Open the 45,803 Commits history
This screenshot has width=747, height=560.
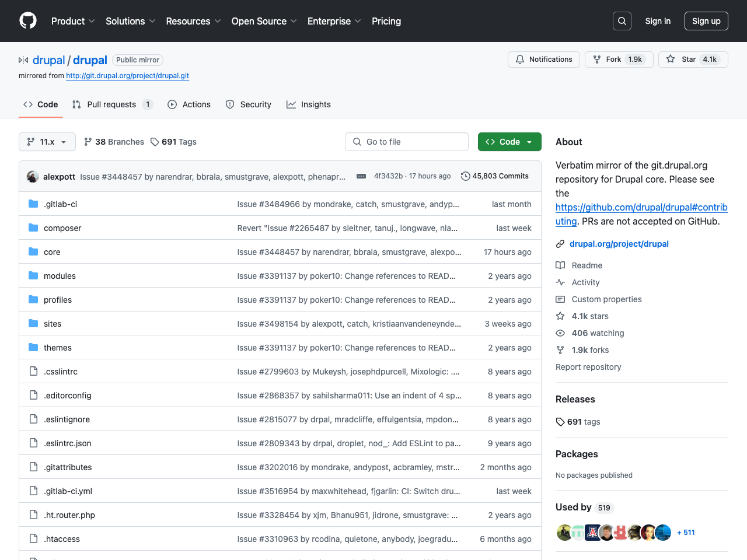(x=494, y=176)
